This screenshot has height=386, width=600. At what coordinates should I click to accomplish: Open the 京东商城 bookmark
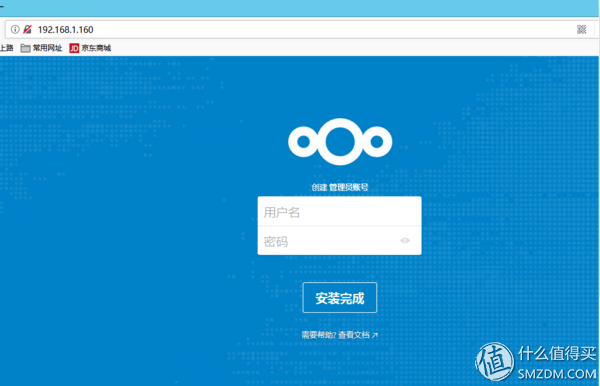90,48
